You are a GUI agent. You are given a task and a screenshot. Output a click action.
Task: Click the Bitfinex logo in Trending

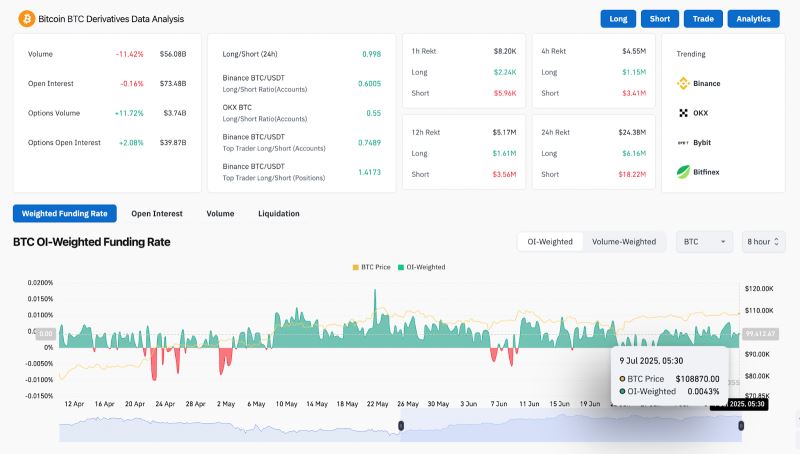684,172
